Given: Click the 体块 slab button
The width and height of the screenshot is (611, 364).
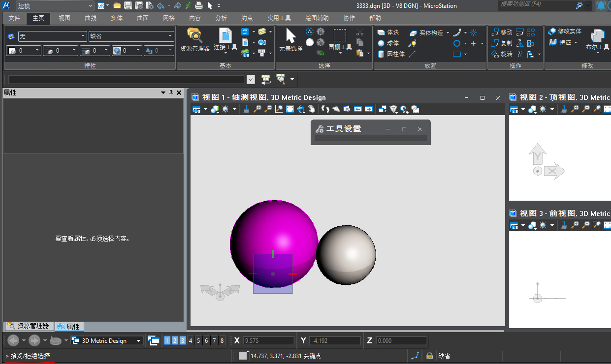Looking at the screenshot, I should point(388,32).
